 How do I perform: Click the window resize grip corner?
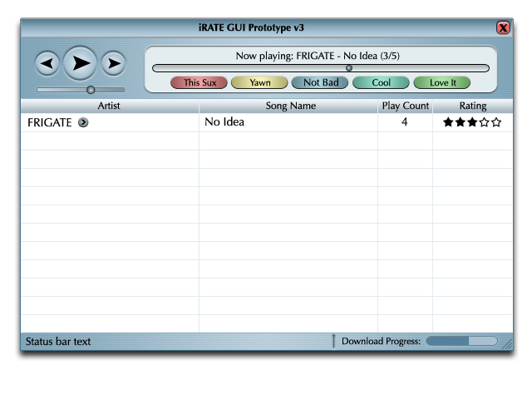coord(507,344)
